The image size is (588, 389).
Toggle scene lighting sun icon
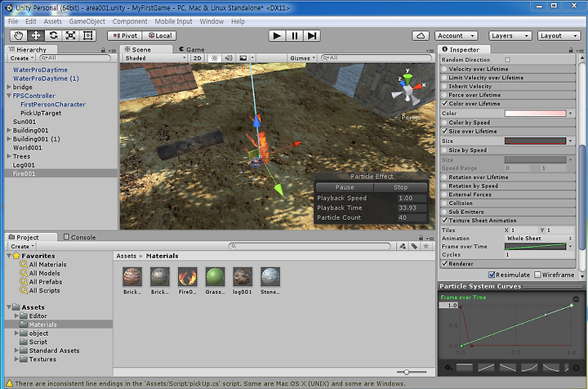coord(215,58)
